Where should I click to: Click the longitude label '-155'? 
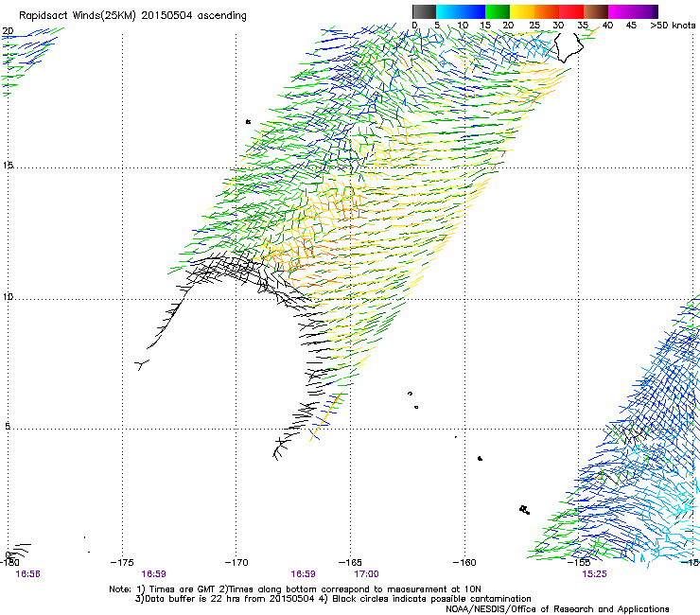point(579,562)
